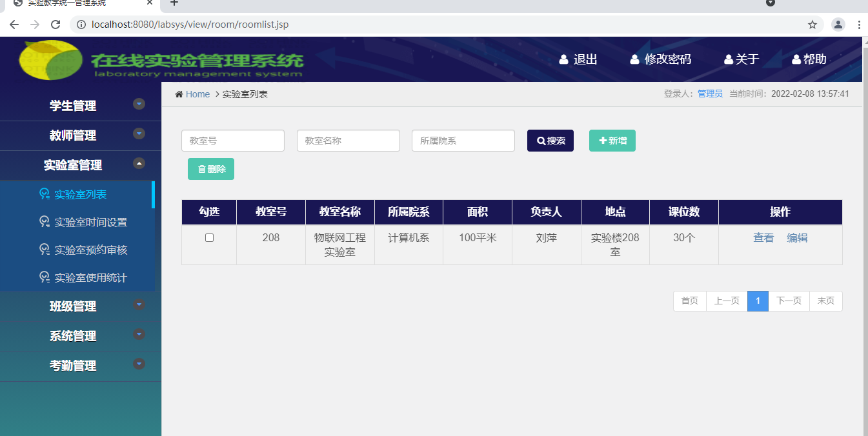Image resolution: width=868 pixels, height=436 pixels.
Task: Click the icon next to 实验室预约审核
Action: point(45,250)
